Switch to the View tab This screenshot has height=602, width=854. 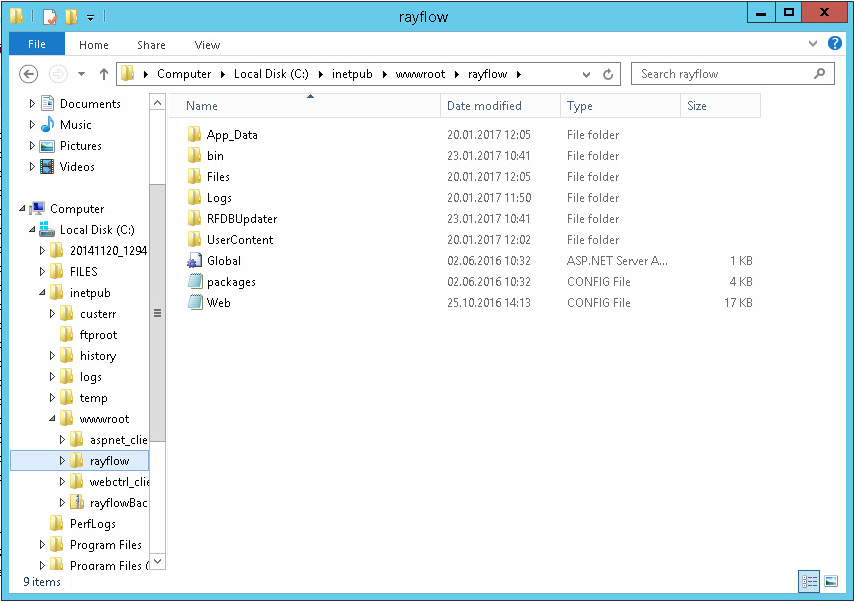pos(207,45)
